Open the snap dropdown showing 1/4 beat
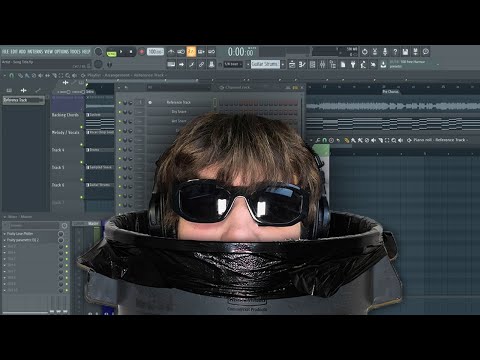This screenshot has width=480, height=360. pyautogui.click(x=233, y=64)
